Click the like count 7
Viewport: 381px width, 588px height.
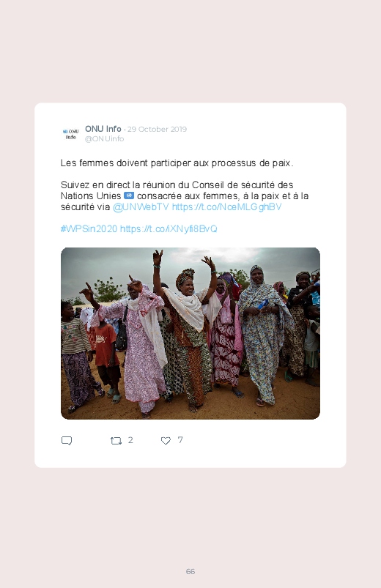click(180, 440)
